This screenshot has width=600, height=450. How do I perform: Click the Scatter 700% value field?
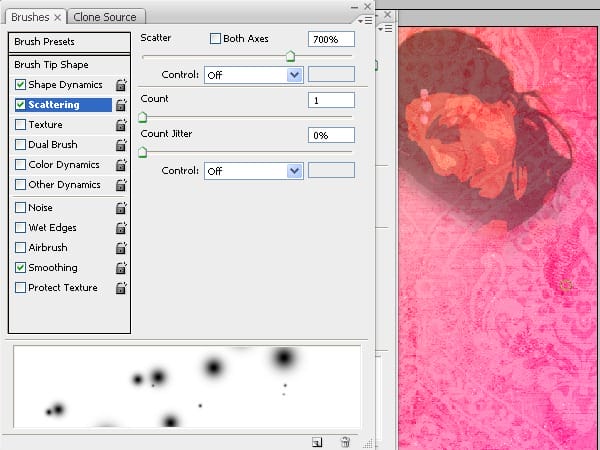click(331, 39)
